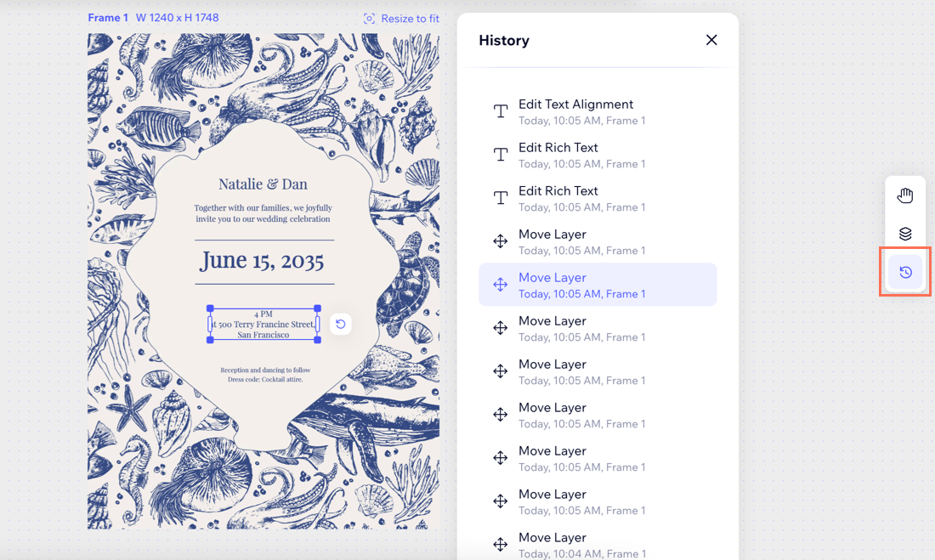Select the Edit Text Alignment history entry
Screen dimensions: 935x560
pos(575,111)
